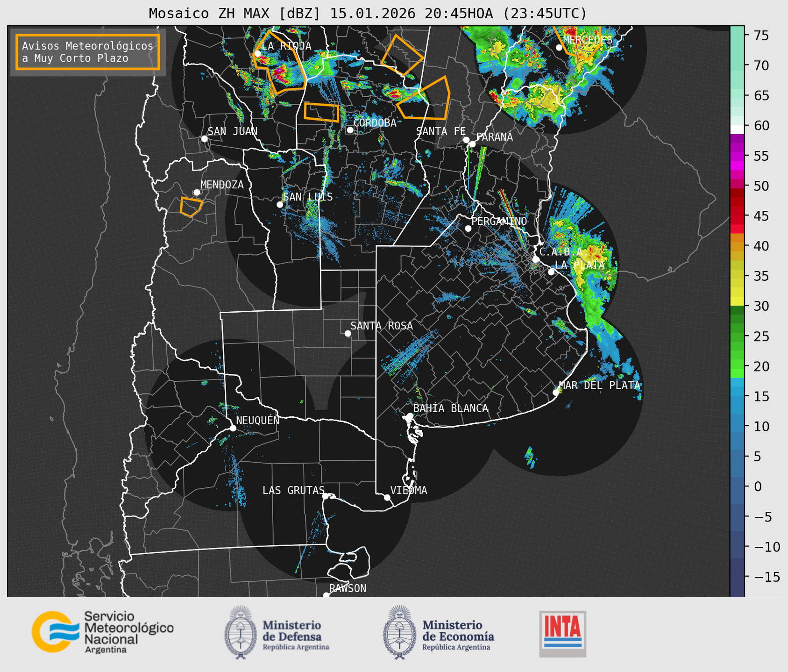Click the Ministerio de Economía emblem
The image size is (788, 672).
coord(399,632)
